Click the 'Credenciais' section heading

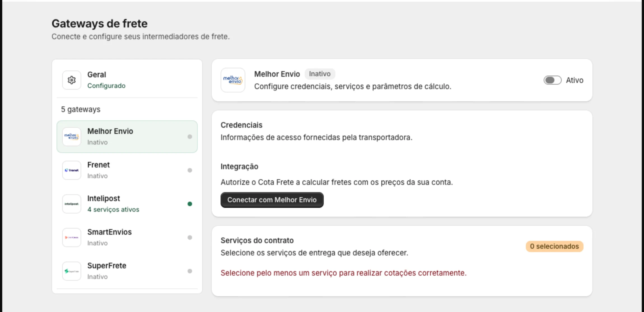tap(241, 125)
